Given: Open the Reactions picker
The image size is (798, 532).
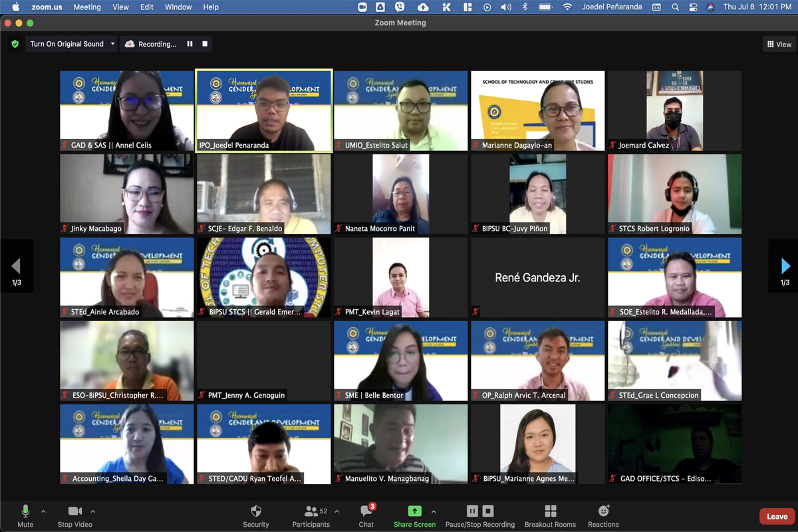Looking at the screenshot, I should pos(603,515).
